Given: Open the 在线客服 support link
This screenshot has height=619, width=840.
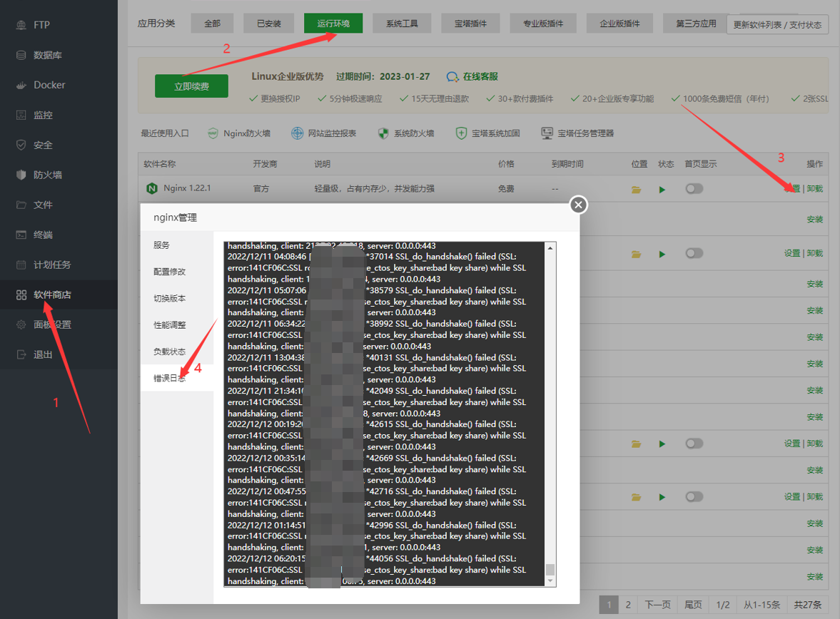Looking at the screenshot, I should click(472, 76).
